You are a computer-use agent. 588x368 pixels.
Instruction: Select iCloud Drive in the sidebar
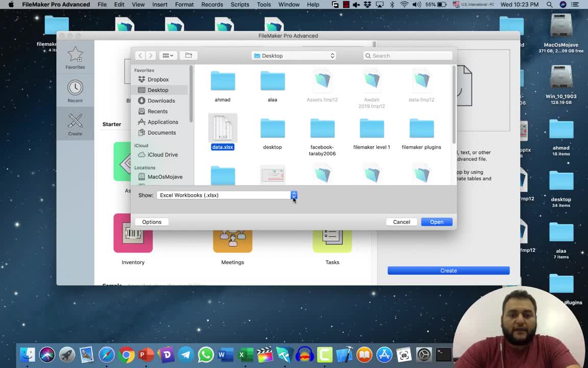click(161, 155)
